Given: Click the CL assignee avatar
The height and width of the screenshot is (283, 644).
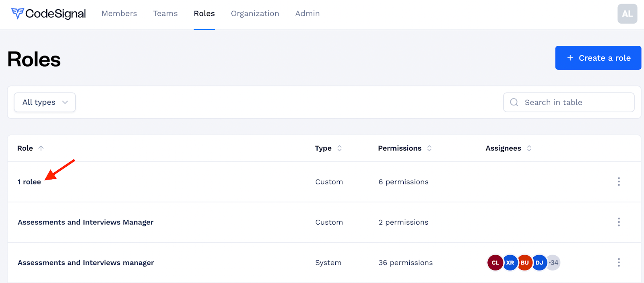Looking at the screenshot, I should [495, 262].
